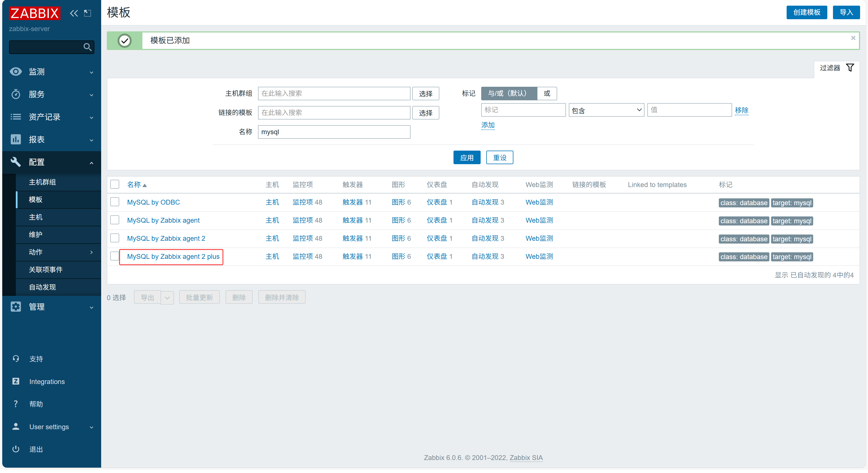Image resolution: width=868 pixels, height=473 pixels.
Task: Click the Administration gear icon
Action: coord(16,307)
